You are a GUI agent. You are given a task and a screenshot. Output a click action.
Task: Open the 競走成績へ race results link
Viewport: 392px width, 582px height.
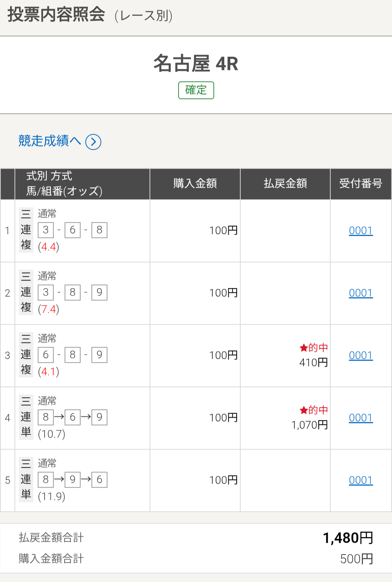[50, 141]
